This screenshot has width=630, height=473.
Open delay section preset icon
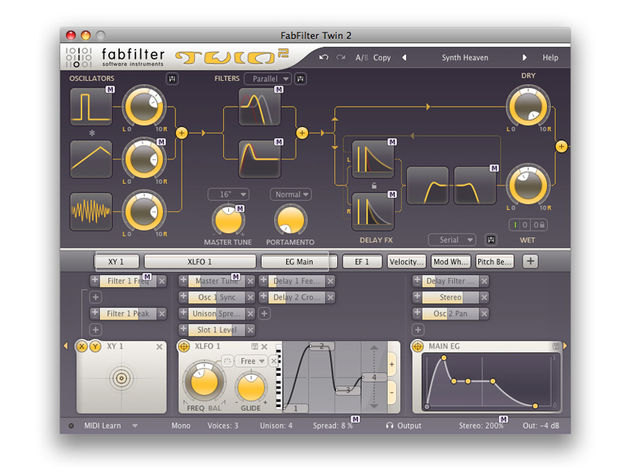pos(491,240)
